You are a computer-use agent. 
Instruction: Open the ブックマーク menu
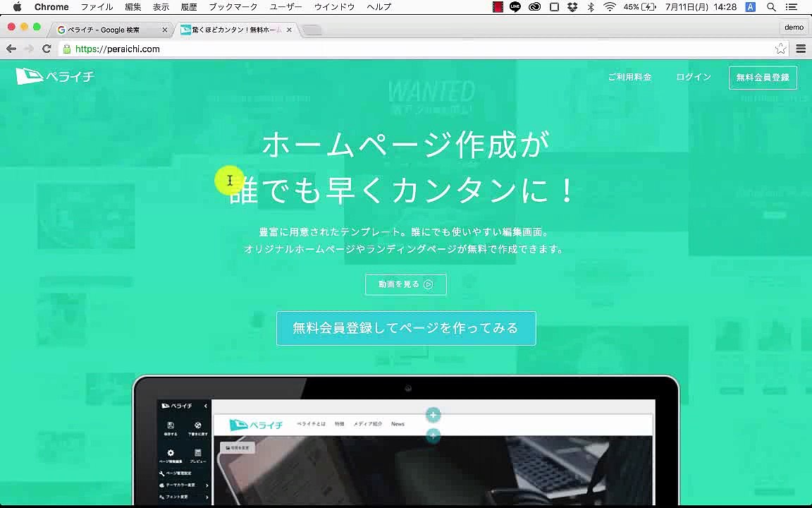(233, 7)
